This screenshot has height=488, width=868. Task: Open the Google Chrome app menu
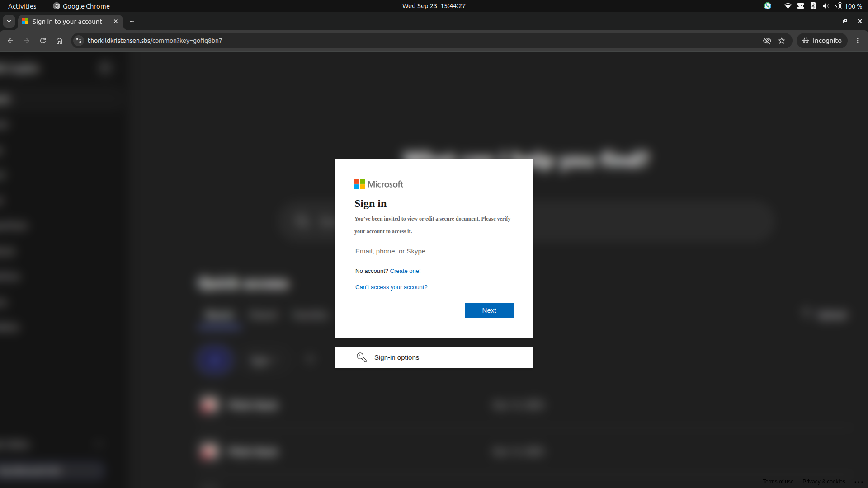click(81, 6)
